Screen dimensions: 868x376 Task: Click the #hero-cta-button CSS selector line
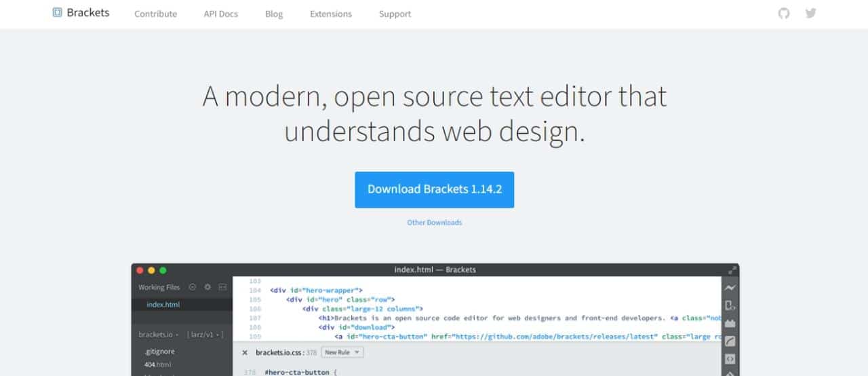coord(300,373)
